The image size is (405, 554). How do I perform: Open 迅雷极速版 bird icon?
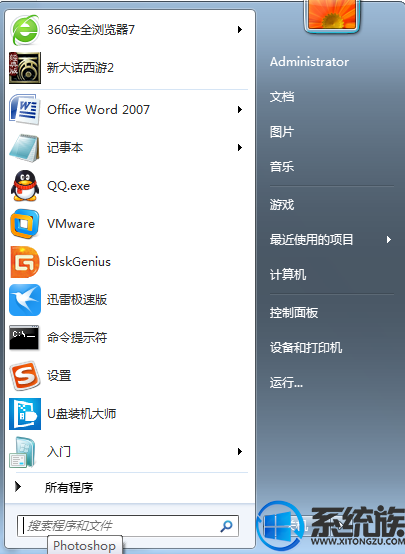(25, 300)
